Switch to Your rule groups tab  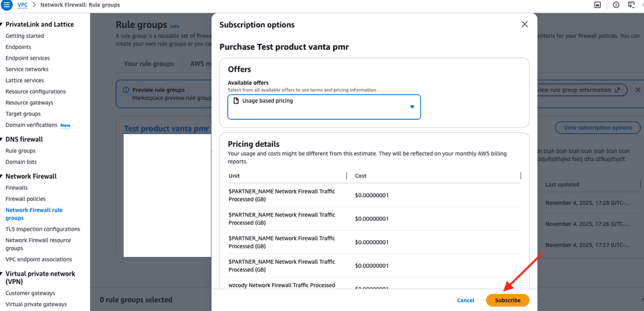pyautogui.click(x=149, y=64)
